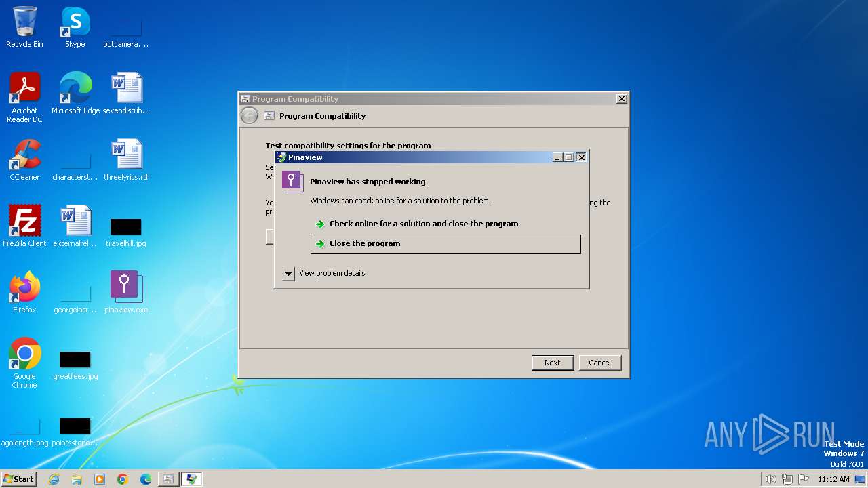Switch to Pinaview error taskbar item

pos(192,479)
